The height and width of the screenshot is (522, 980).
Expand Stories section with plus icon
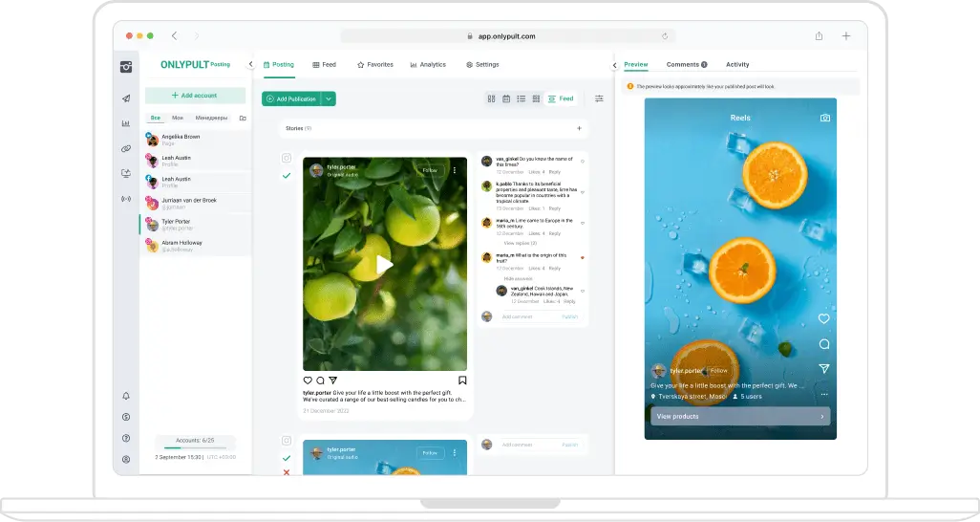(579, 128)
